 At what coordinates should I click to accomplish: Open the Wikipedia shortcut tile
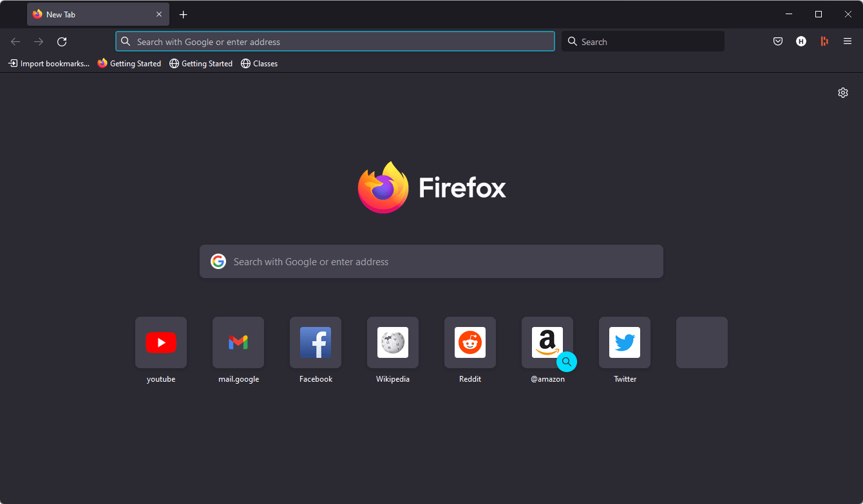(x=393, y=342)
